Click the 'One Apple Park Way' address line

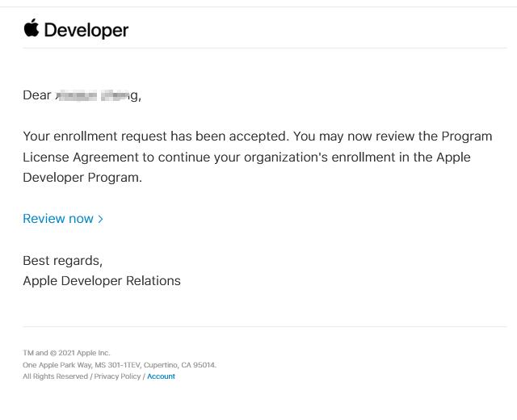(x=120, y=365)
